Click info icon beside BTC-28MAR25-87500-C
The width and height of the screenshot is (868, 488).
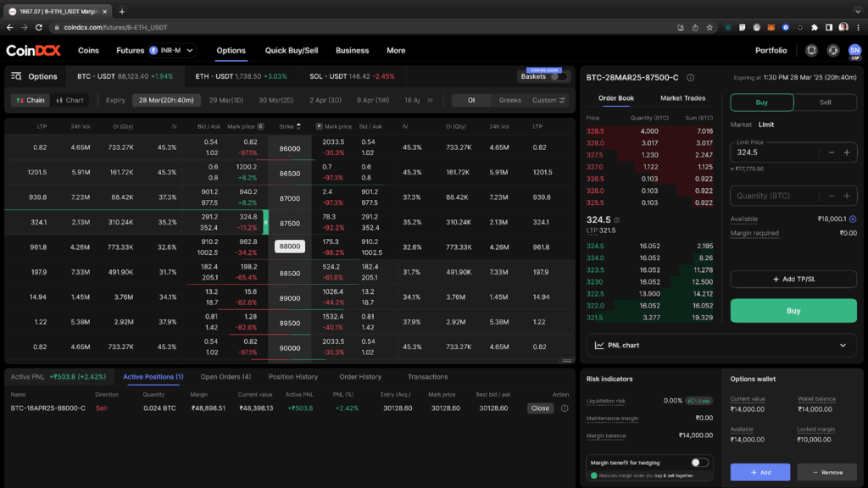click(x=690, y=77)
